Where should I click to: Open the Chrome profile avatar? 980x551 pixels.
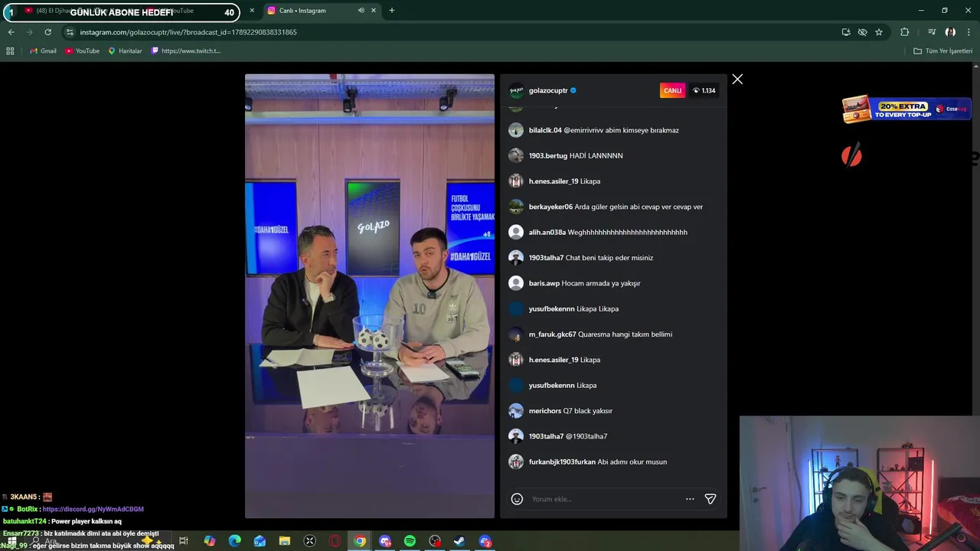pos(950,32)
